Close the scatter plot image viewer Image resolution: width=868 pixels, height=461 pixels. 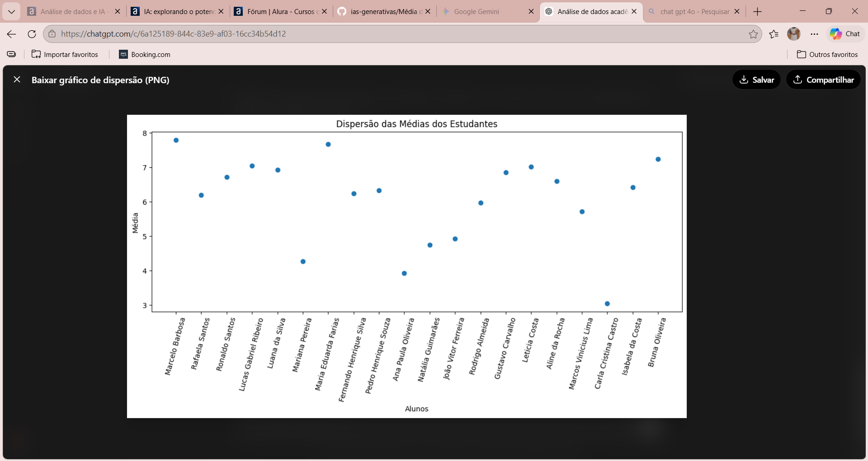pyautogui.click(x=17, y=80)
